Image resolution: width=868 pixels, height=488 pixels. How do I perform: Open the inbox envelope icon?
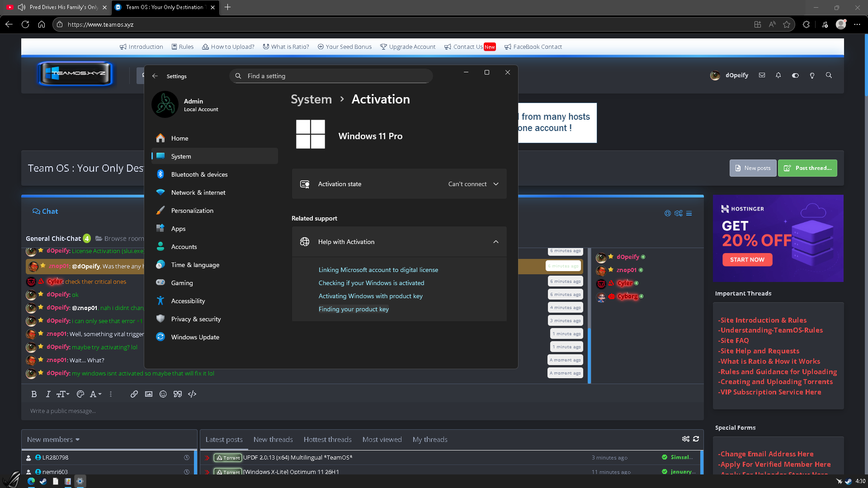pyautogui.click(x=762, y=75)
